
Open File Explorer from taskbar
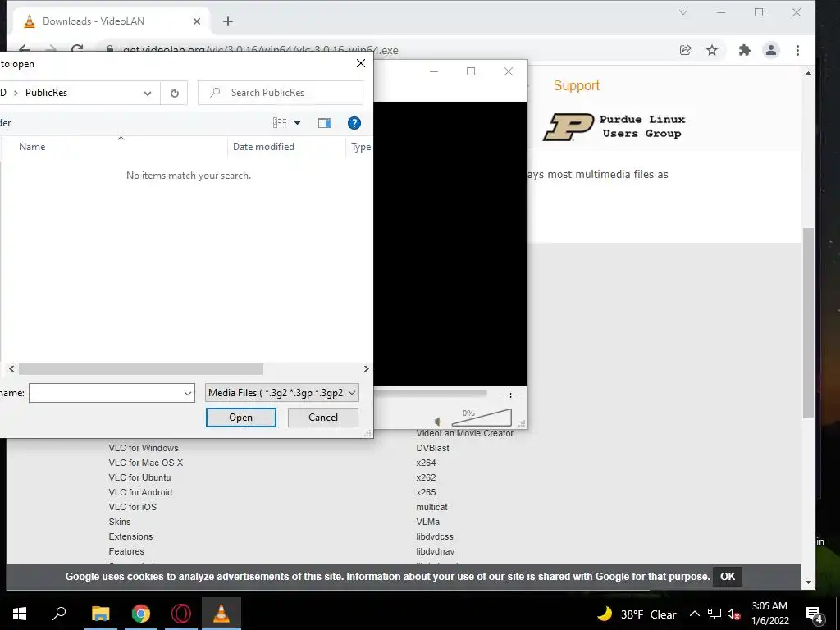point(100,614)
